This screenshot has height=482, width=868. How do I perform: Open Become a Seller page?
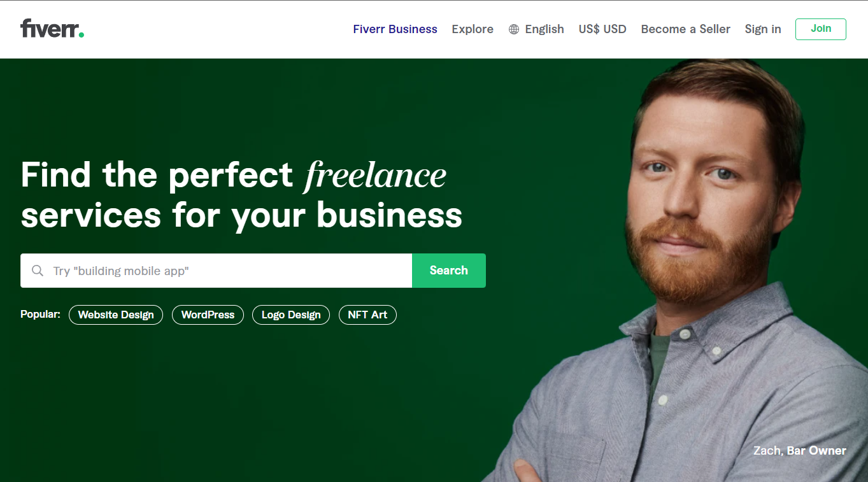(685, 29)
